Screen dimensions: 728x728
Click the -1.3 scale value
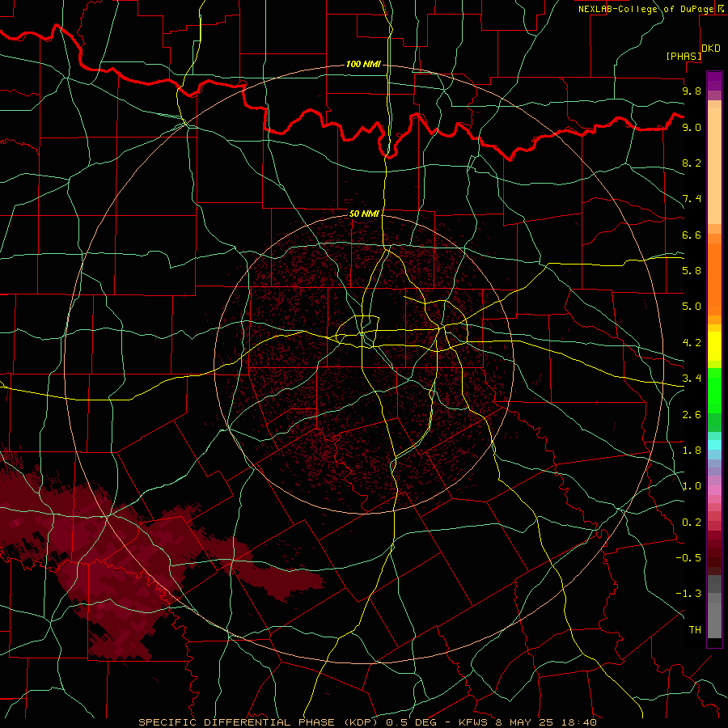pyautogui.click(x=688, y=594)
